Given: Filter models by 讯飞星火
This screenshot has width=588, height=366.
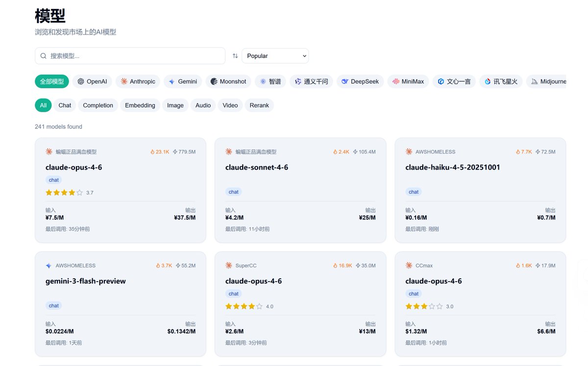Looking at the screenshot, I should [501, 81].
